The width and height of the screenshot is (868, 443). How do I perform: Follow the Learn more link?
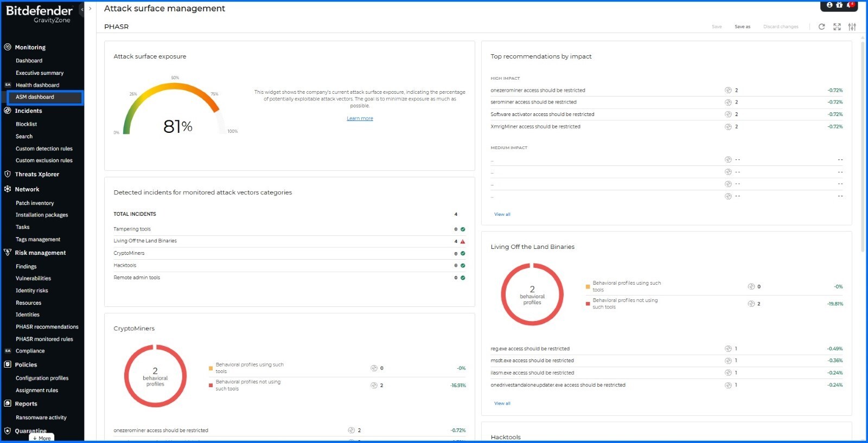[x=360, y=119]
